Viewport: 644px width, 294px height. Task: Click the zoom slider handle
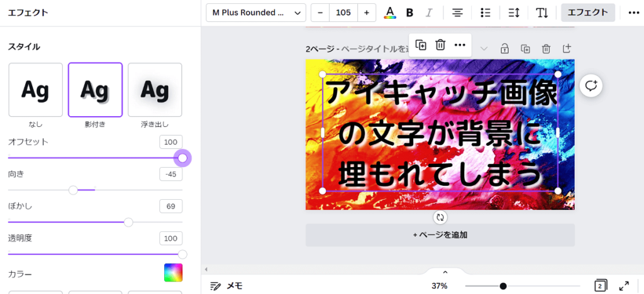tap(503, 286)
